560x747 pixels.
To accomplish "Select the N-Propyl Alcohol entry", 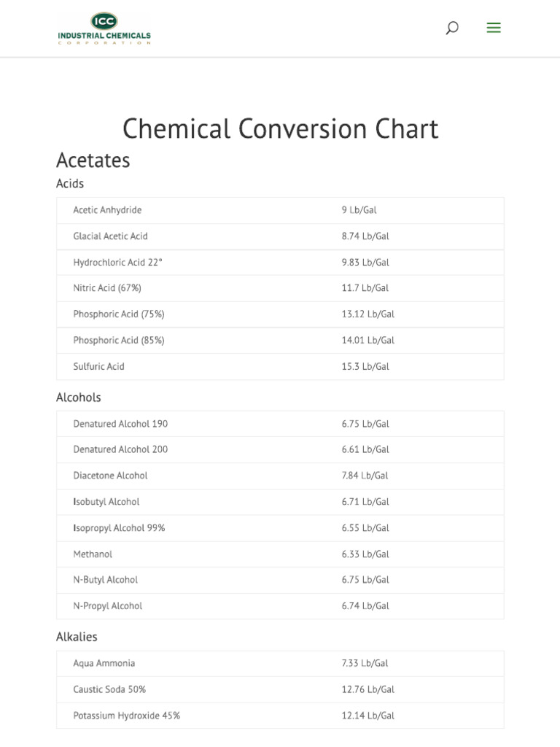I will coord(108,606).
